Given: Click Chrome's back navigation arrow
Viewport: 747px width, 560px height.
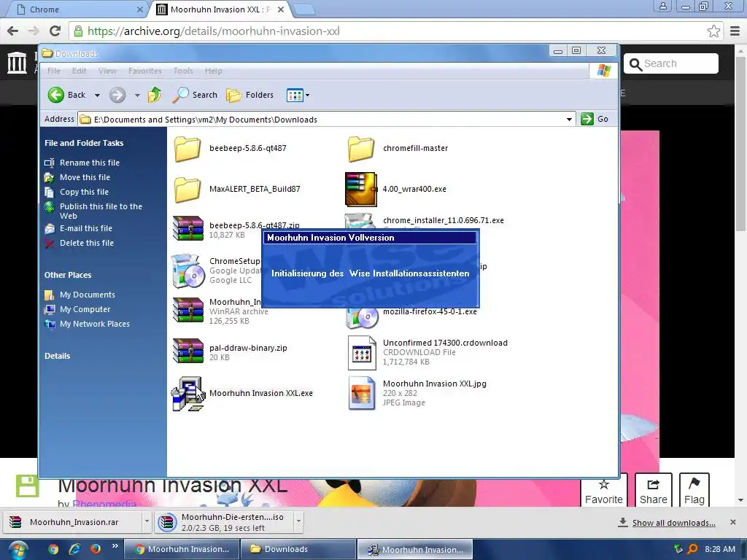Looking at the screenshot, I should [13, 31].
